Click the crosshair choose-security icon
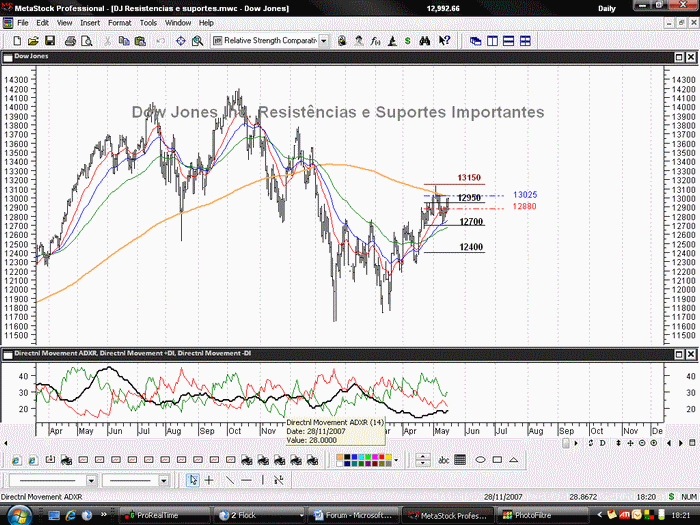Screen dimensions: 700x525 [x=180, y=41]
